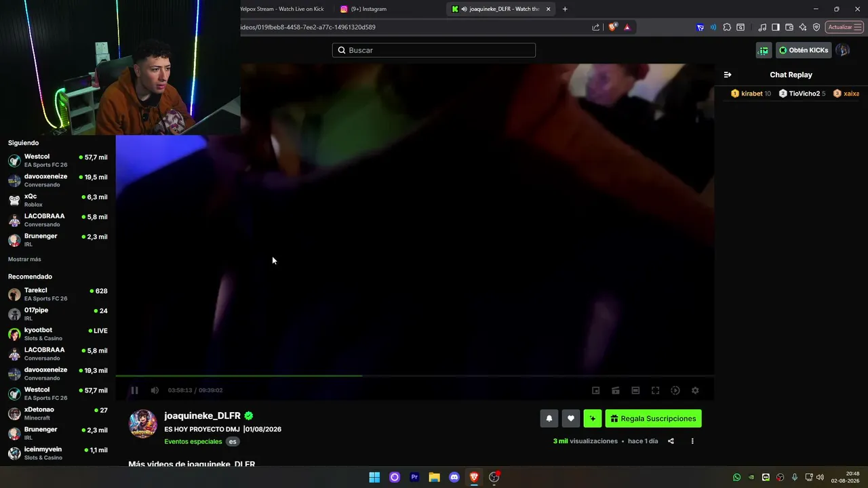Click joaquineke_DLFR channel avatar

[143, 424]
